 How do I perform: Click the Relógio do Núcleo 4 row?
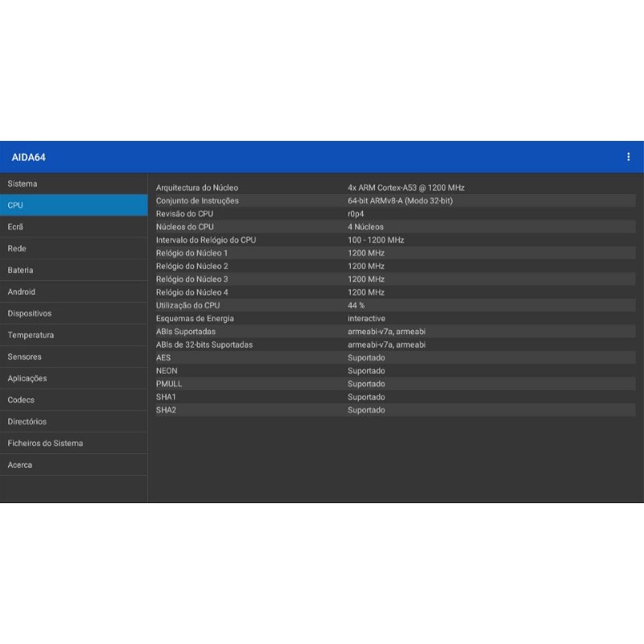[395, 292]
